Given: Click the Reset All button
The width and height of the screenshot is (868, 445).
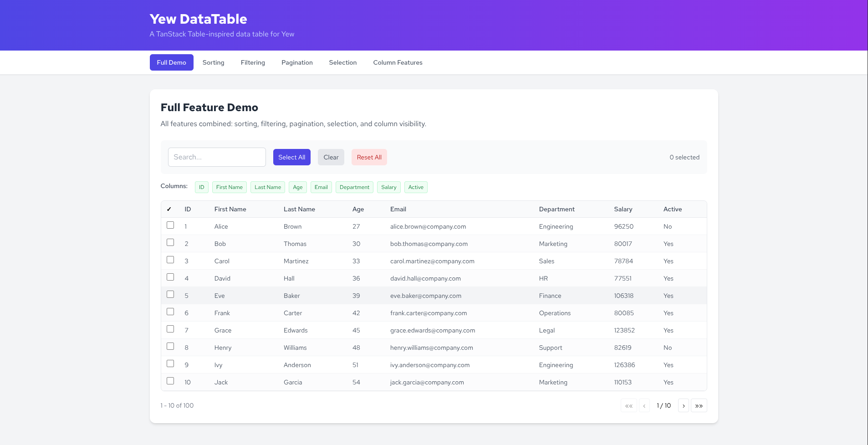Looking at the screenshot, I should (369, 157).
